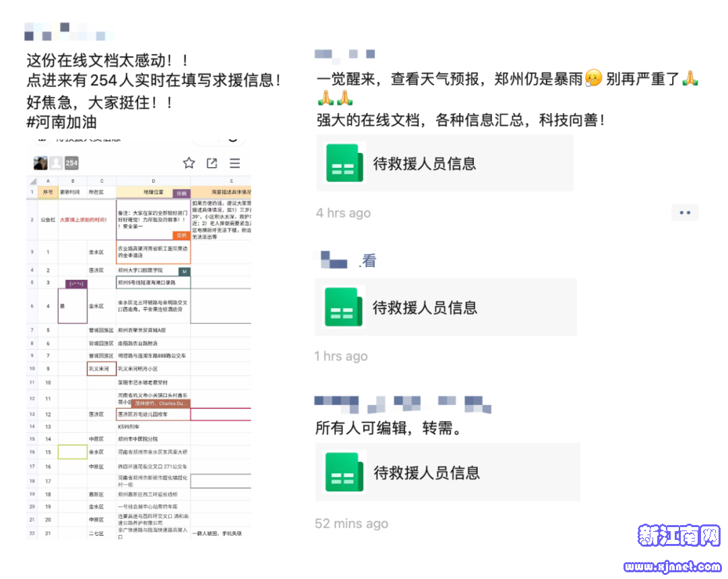728x579 pixels.
Task: Click the 郑州大学口腔医学院 cell
Action: coord(153,270)
